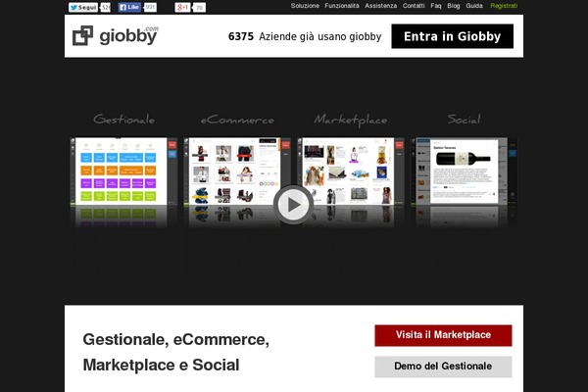Open the Soluzione menu item
Viewport: 588px width, 392px height.
(x=305, y=6)
